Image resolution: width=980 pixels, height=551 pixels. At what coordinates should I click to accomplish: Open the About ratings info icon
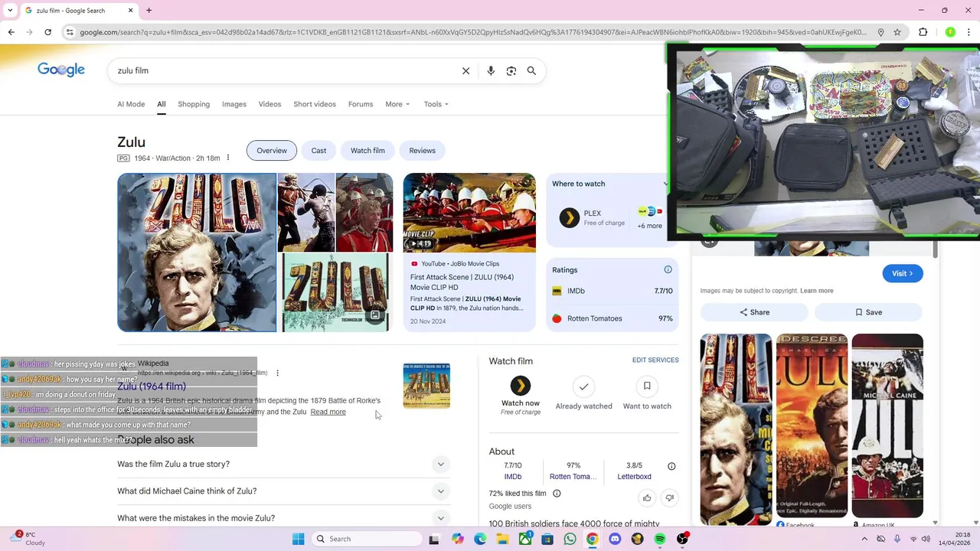click(x=671, y=466)
